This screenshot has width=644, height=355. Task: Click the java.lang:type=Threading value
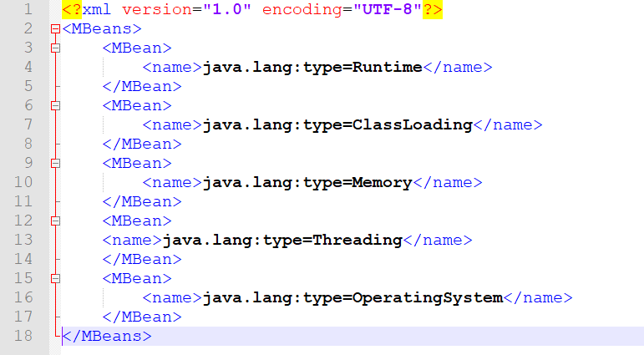pyautogui.click(x=282, y=241)
